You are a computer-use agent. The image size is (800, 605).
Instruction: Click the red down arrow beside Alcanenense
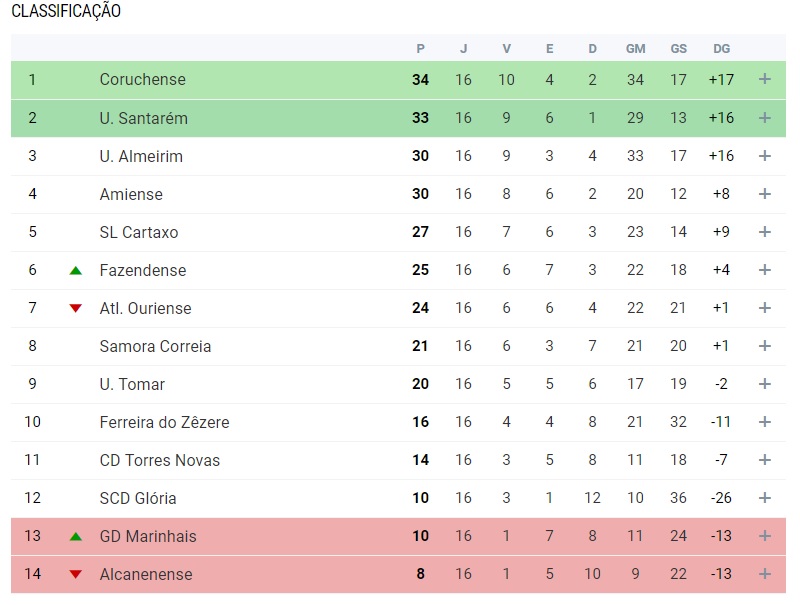coord(76,574)
